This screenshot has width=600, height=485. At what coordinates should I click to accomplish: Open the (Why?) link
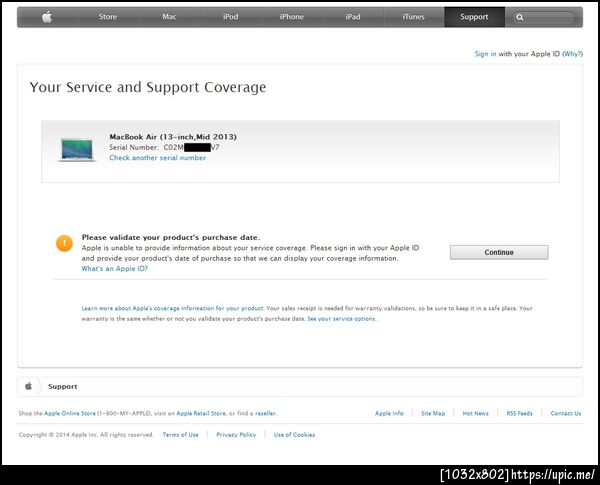click(x=572, y=54)
